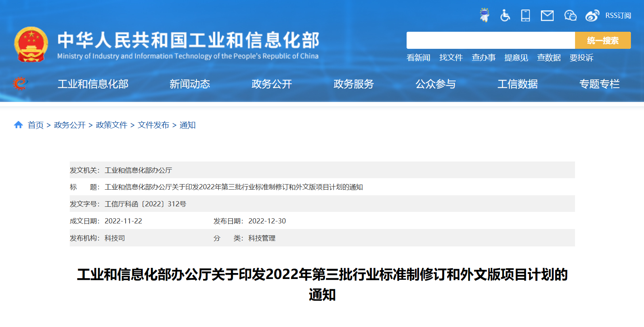Click the national emblem logo
This screenshot has width=644, height=327.
(x=31, y=44)
